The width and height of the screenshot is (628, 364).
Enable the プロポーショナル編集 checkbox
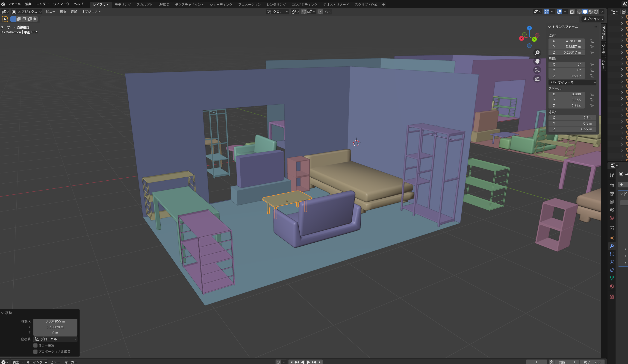(35, 352)
